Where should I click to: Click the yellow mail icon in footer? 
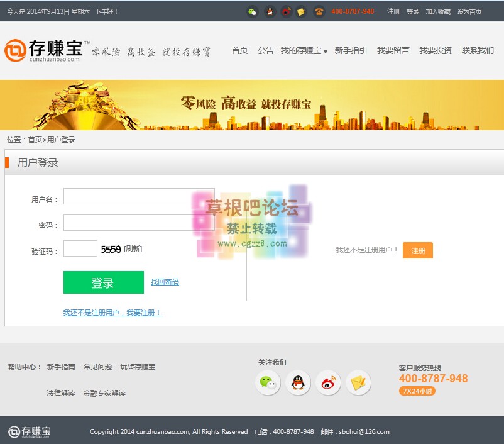[x=358, y=382]
